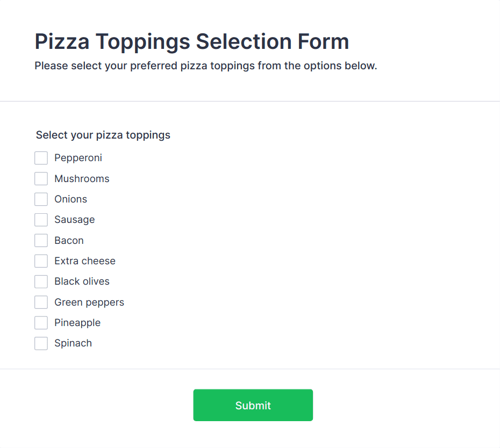Click the Mushrooms label text
The height and width of the screenshot is (448, 500).
click(x=82, y=178)
